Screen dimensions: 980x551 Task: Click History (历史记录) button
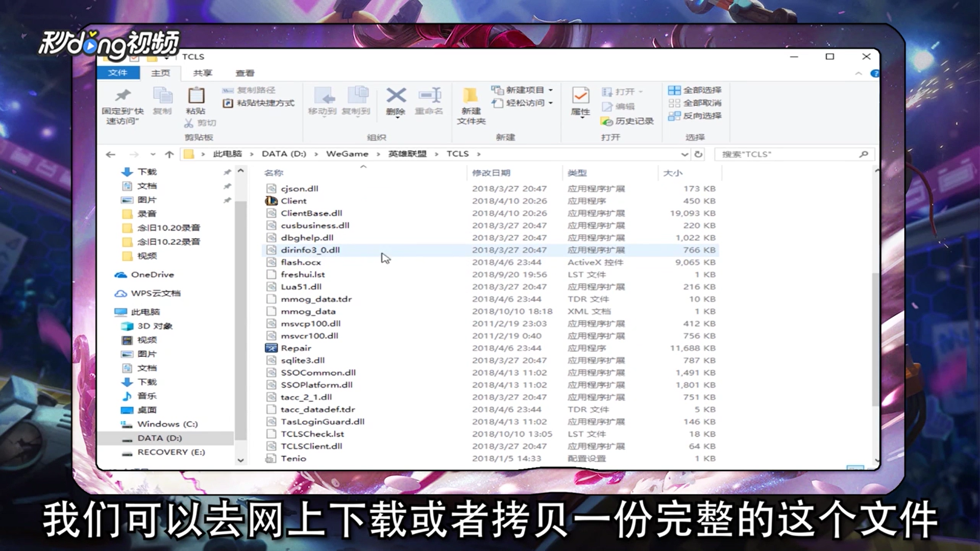pyautogui.click(x=628, y=121)
